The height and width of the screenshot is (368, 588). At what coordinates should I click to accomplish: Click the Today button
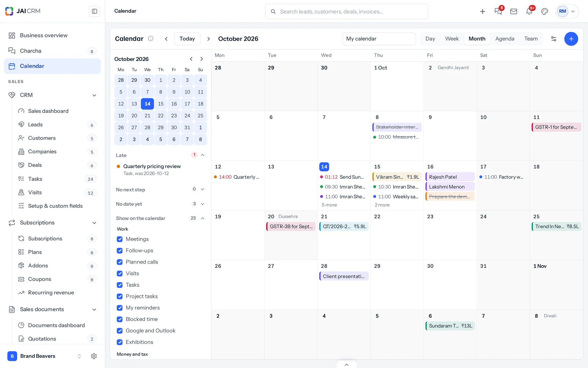click(187, 39)
